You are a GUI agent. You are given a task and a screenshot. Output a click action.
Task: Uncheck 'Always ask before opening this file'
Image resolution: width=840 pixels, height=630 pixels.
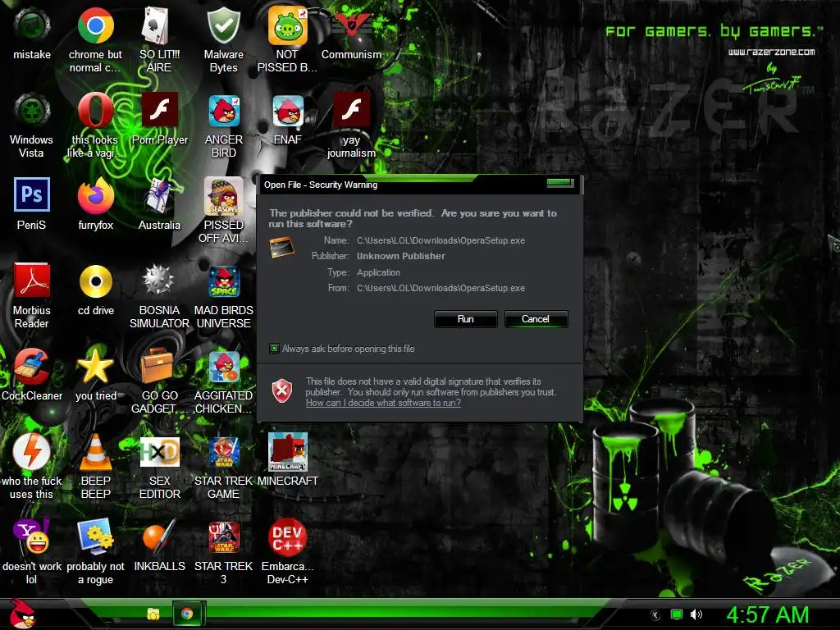(x=274, y=349)
